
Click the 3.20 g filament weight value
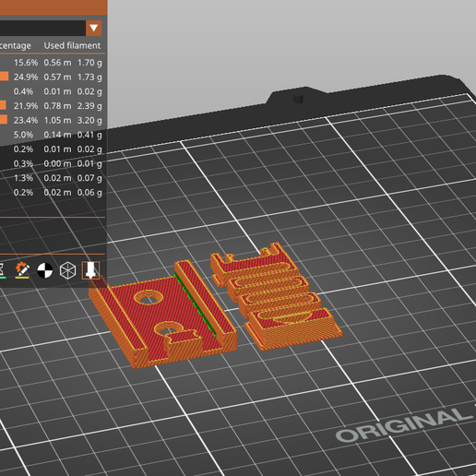[89, 121]
